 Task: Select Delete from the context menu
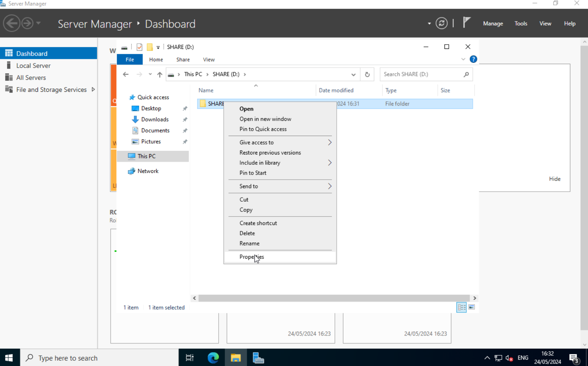[x=280, y=233]
